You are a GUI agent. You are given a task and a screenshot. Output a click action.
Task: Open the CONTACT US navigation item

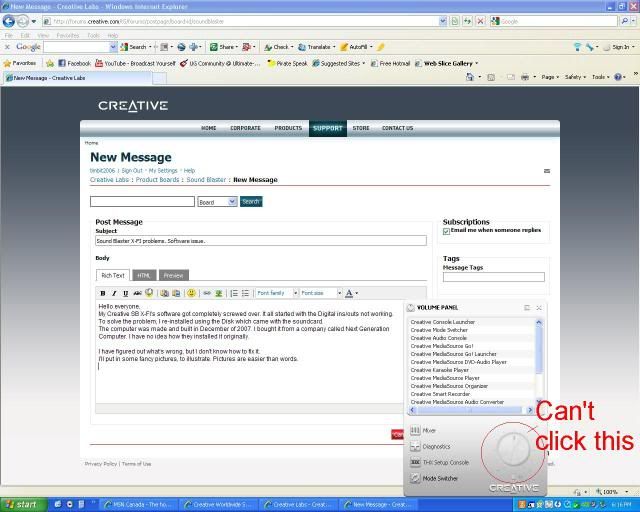[x=398, y=128]
